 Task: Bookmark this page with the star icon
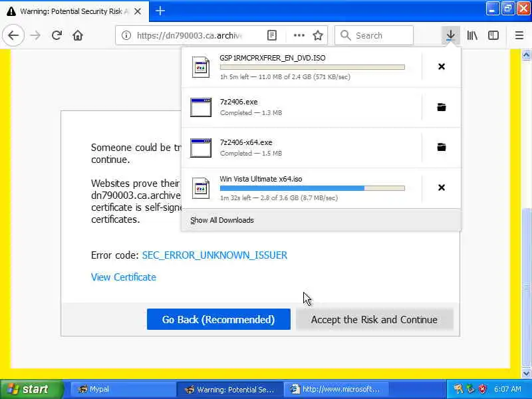point(318,35)
